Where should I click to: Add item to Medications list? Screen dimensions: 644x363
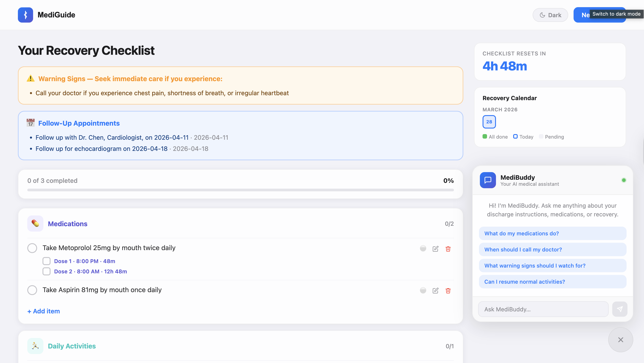point(44,311)
